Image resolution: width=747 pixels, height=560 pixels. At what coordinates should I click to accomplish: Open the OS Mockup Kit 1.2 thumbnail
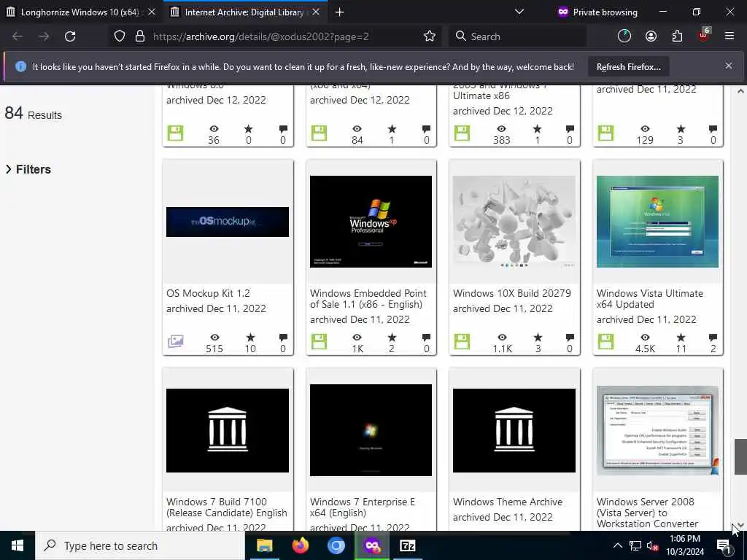(228, 222)
